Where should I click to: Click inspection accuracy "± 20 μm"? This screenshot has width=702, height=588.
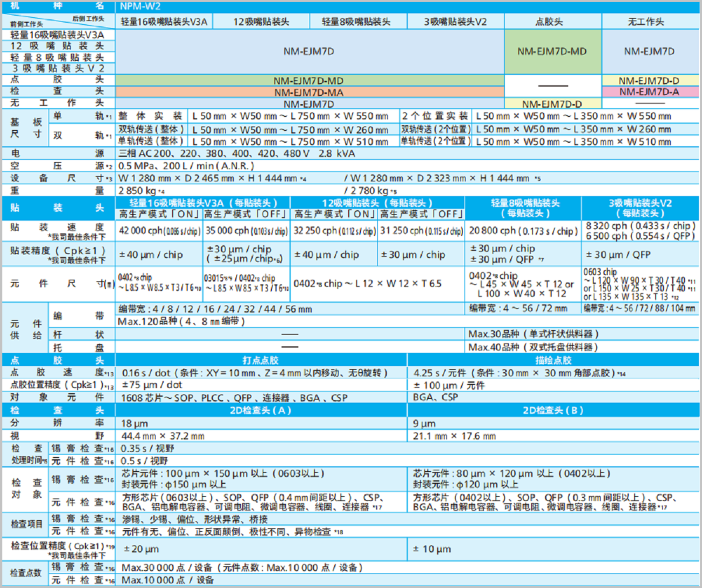tap(140, 549)
